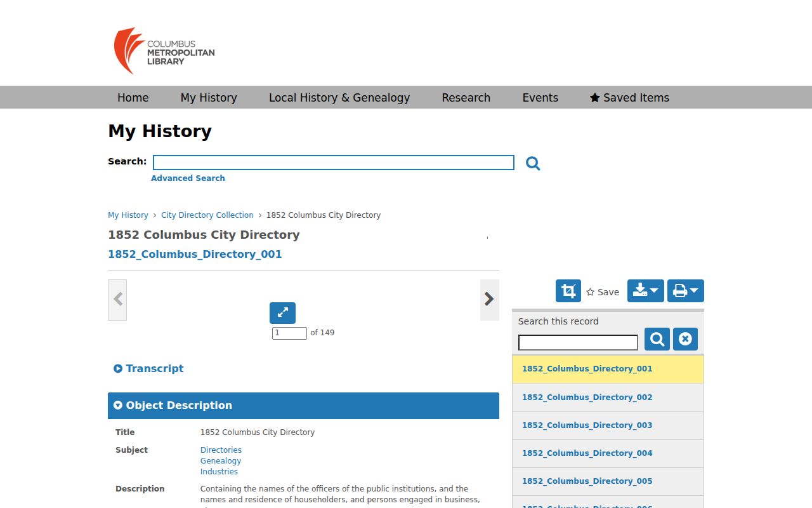Click the page number field
The width and height of the screenshot is (812, 508).
[289, 333]
